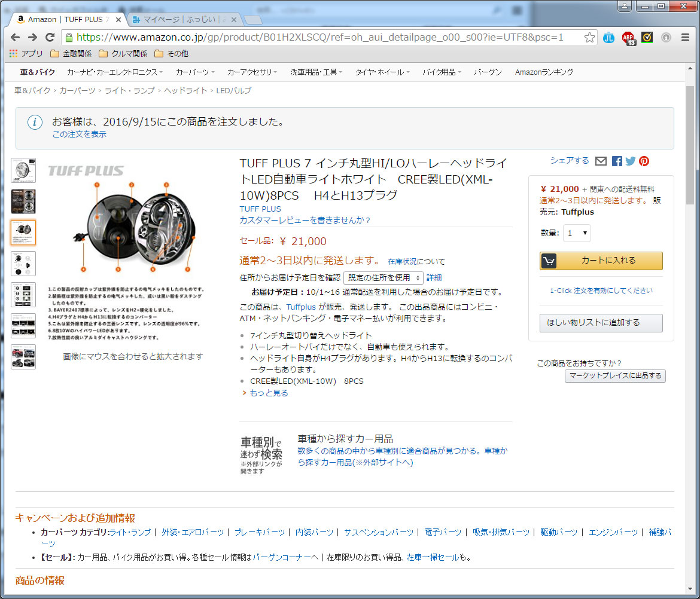Click the gray circular extension icon
The width and height of the screenshot is (700, 599).
pos(666,38)
